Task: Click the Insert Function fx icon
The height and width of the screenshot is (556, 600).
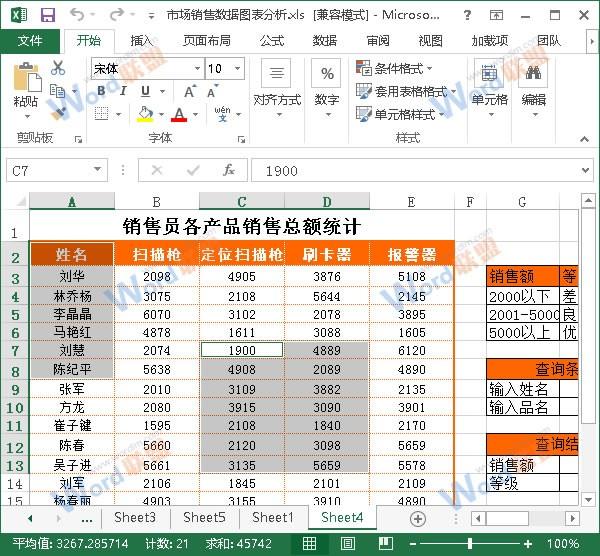Action: coord(228,171)
